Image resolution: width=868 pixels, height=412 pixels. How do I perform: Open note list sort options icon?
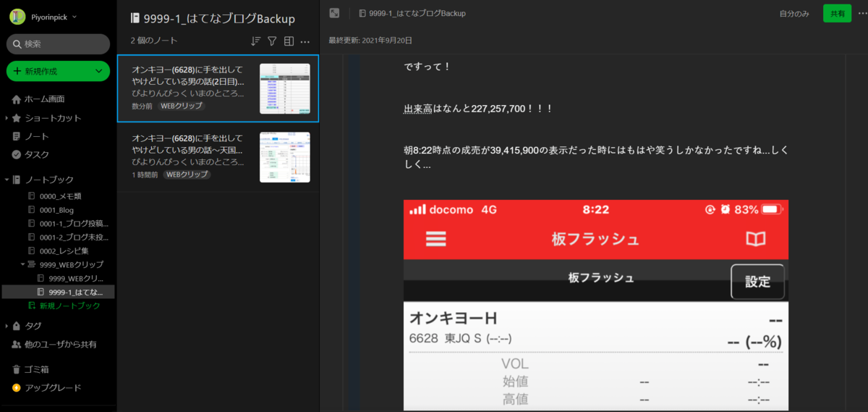click(255, 41)
